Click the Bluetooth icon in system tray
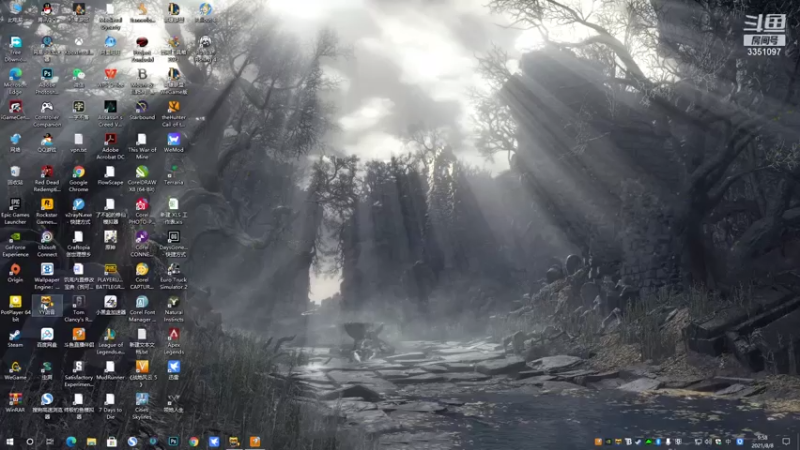Screen dimensions: 800x450 (658, 441)
